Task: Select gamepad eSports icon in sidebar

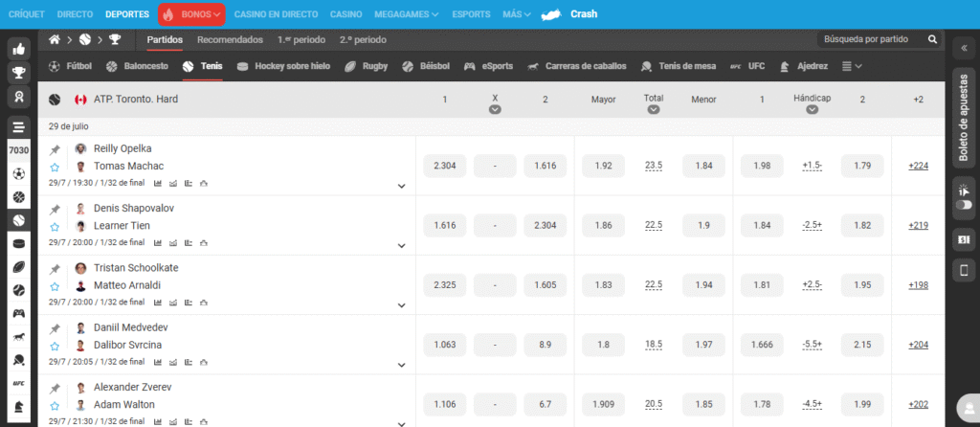Action: coord(19,313)
